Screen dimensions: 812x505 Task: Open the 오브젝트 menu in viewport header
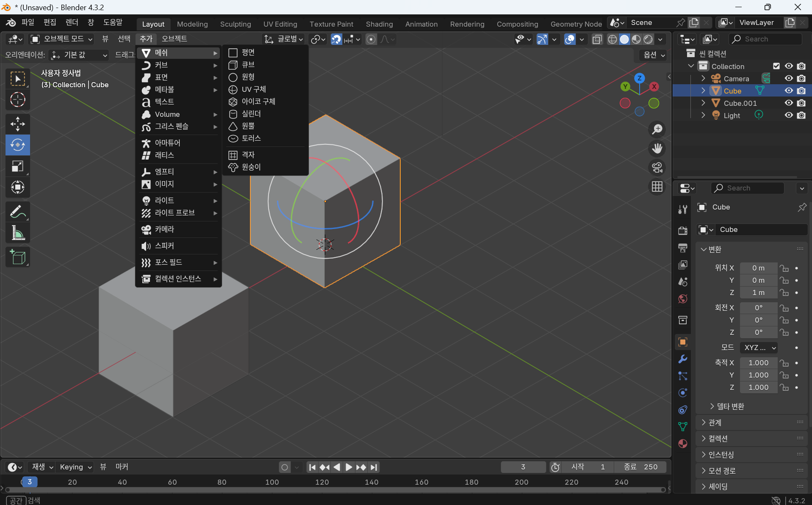click(x=174, y=39)
